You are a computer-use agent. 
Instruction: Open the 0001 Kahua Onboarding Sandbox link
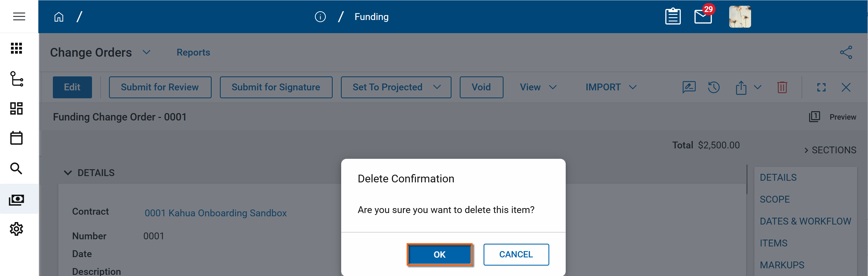click(x=215, y=213)
